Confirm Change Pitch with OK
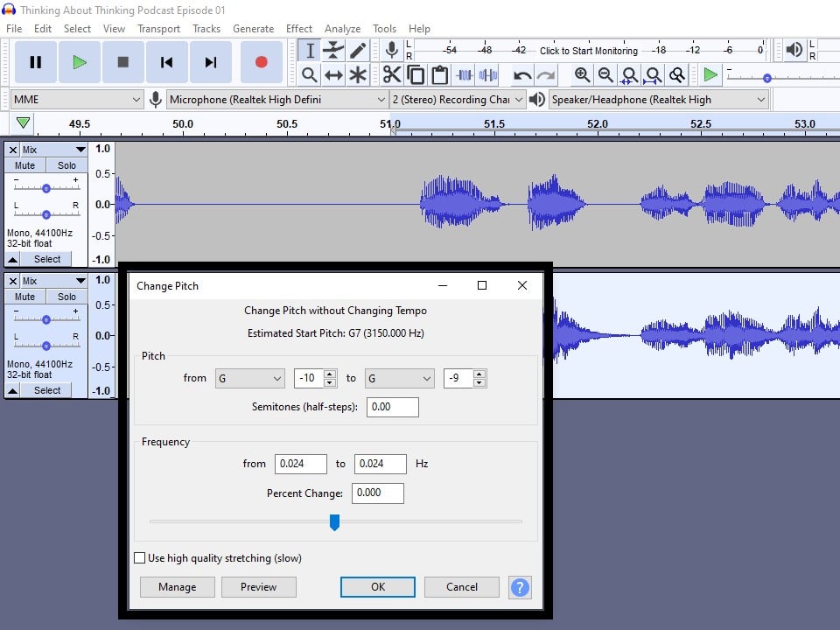The width and height of the screenshot is (840, 630). pyautogui.click(x=378, y=587)
